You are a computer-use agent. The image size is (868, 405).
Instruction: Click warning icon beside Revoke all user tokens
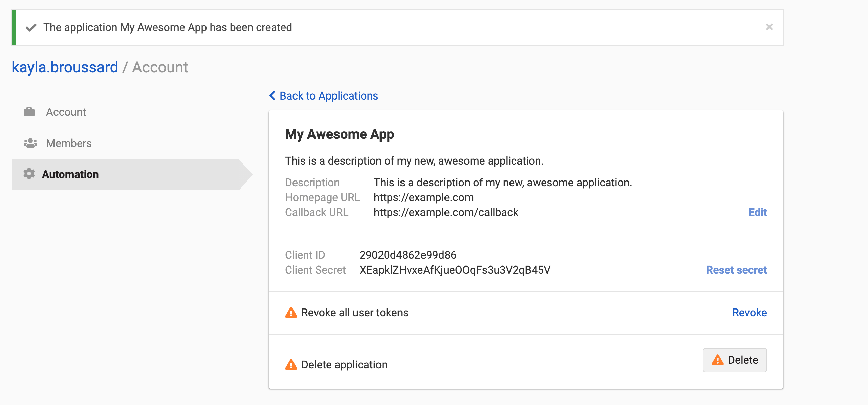[291, 313]
